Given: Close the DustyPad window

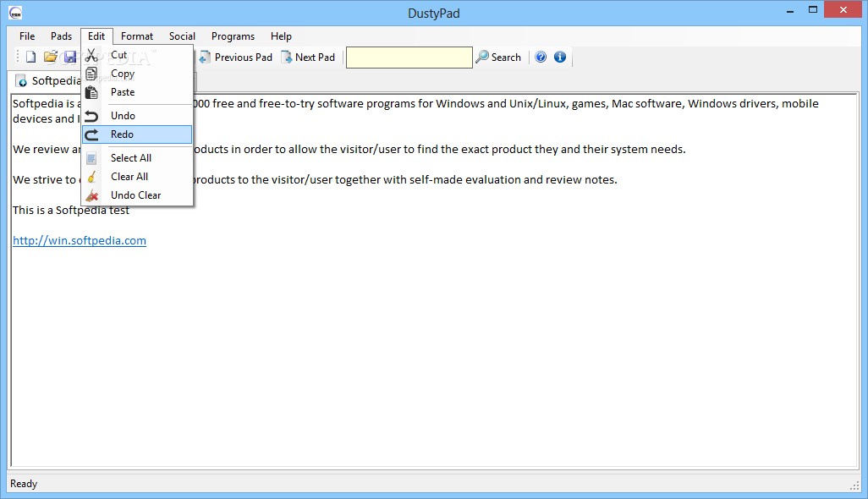Looking at the screenshot, I should 843,10.
